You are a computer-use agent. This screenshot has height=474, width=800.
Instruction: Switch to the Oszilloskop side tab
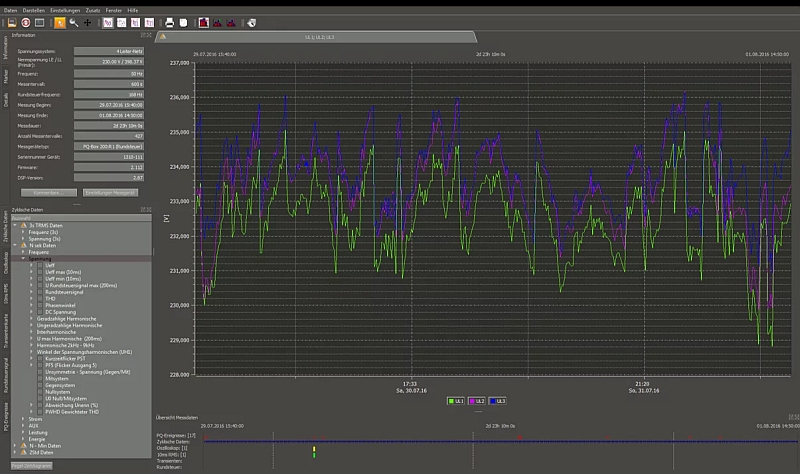tap(6, 263)
